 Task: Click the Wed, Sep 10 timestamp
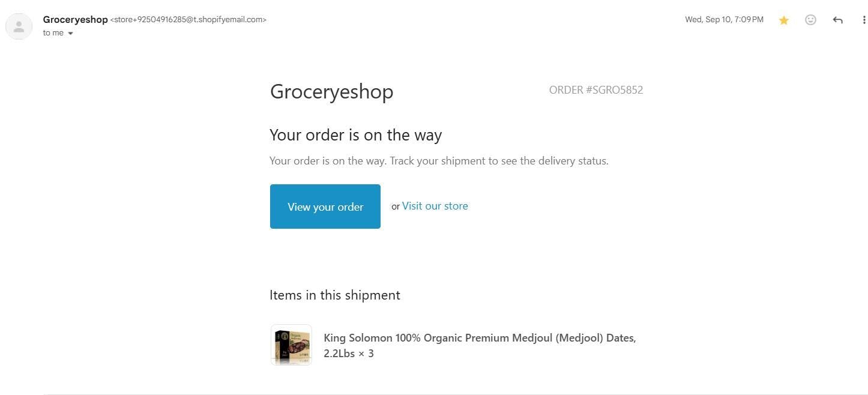[724, 20]
